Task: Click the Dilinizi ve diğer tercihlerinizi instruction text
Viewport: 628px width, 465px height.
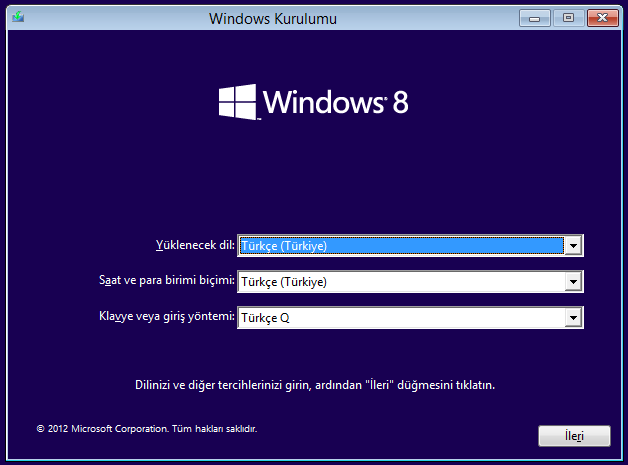Action: pos(315,384)
